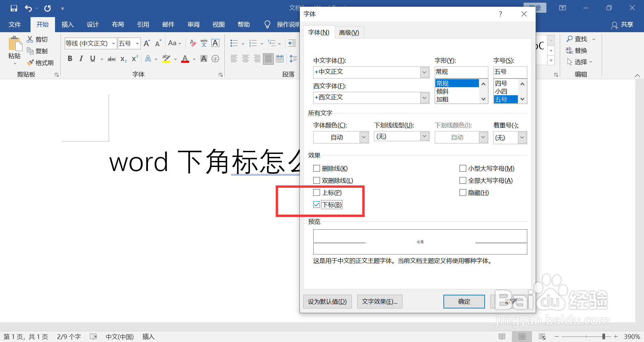The width and height of the screenshot is (644, 342).
Task: Undo the last action
Action: pos(29,8)
